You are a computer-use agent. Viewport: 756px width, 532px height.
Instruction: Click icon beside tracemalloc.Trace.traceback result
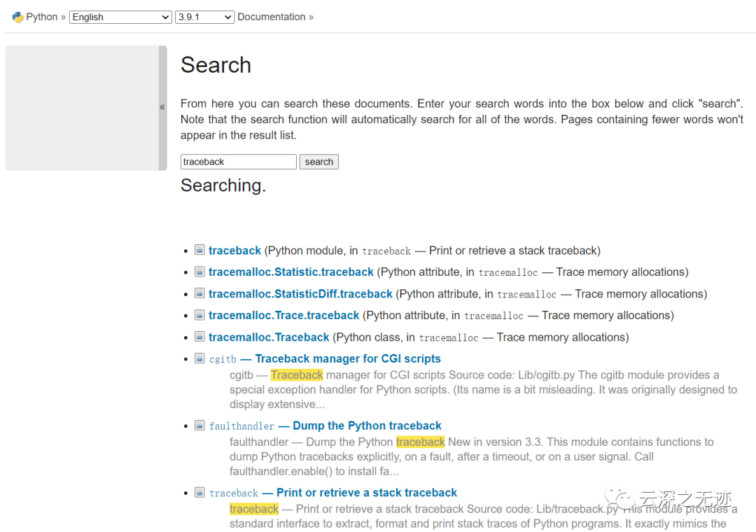click(x=199, y=315)
